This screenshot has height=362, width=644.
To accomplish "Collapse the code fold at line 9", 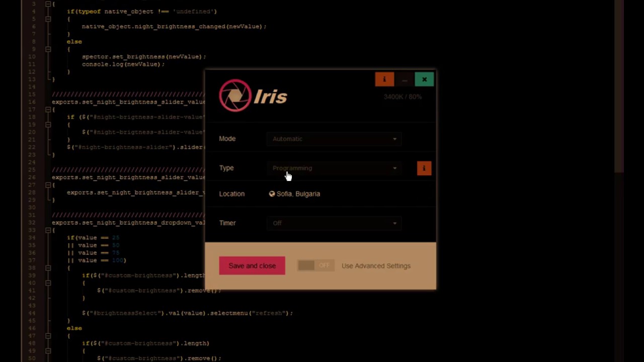I will 48,49.
